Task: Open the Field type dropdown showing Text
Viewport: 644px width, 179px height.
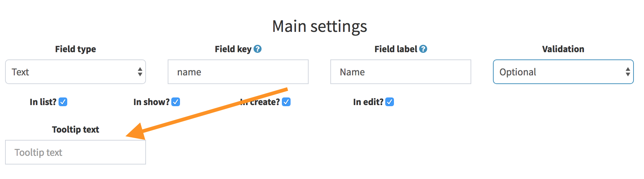Action: click(x=76, y=72)
